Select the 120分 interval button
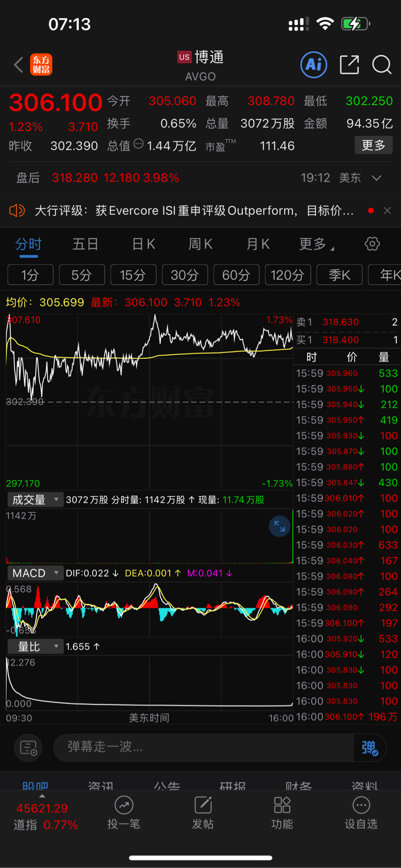The height and width of the screenshot is (868, 401). pos(288,275)
